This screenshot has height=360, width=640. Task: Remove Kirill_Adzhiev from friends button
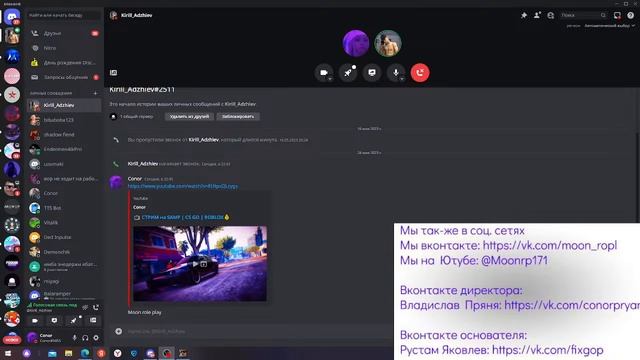tap(189, 116)
